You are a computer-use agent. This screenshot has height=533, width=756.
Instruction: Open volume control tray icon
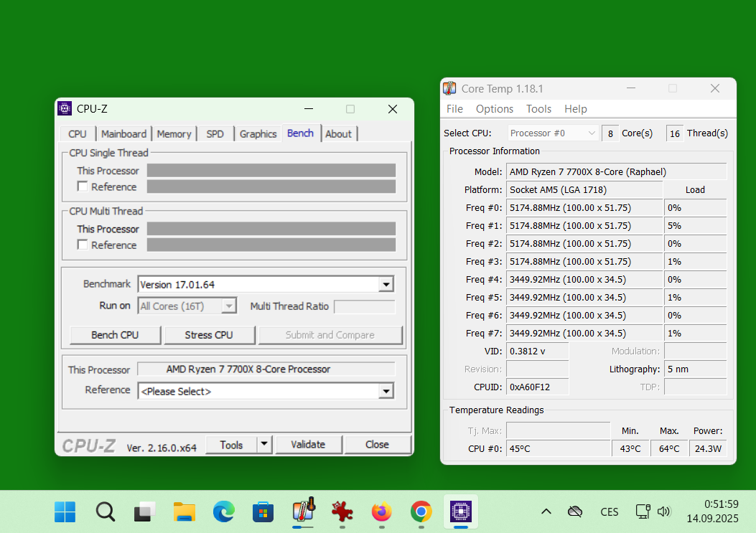point(664,511)
